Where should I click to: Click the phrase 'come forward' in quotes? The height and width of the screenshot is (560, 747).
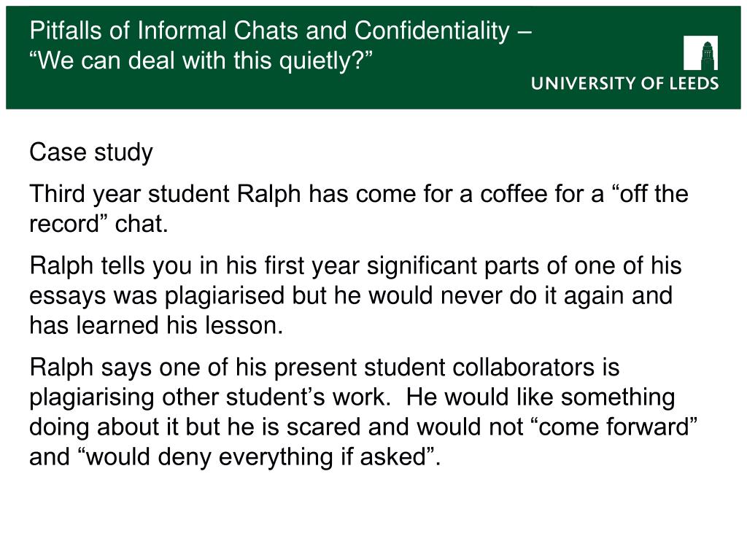pos(617,427)
